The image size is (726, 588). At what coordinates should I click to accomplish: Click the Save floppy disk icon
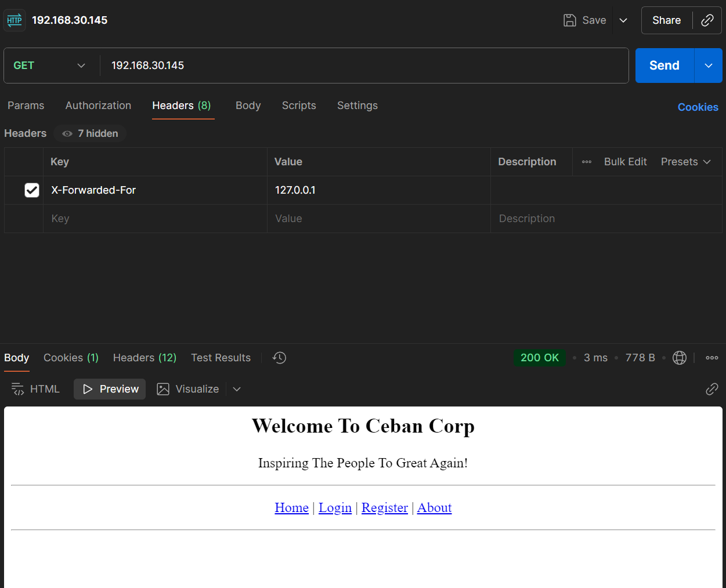point(569,20)
